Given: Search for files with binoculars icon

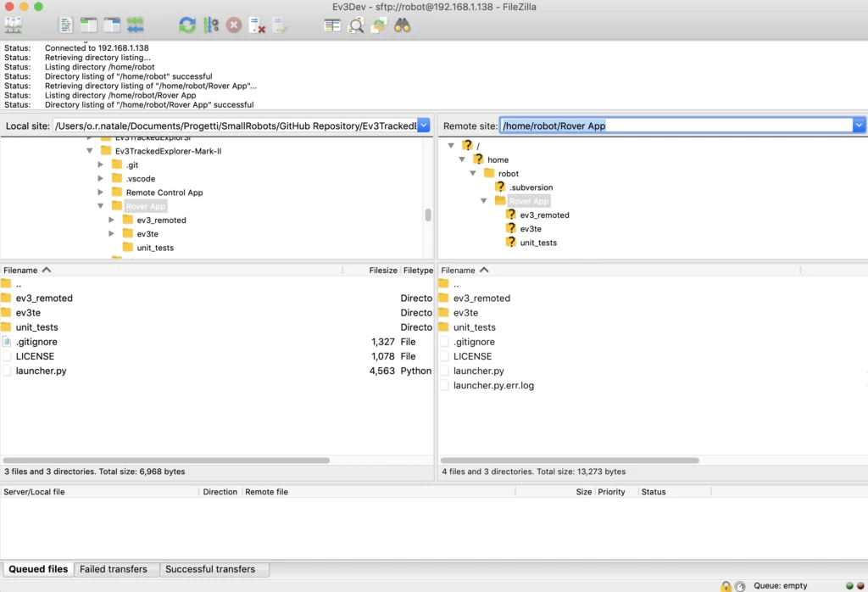Looking at the screenshot, I should coord(403,25).
